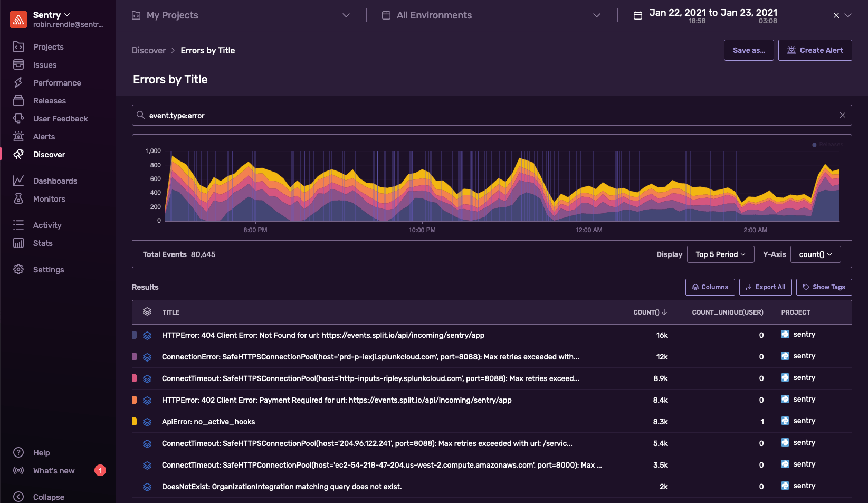Go to Performance via lightning icon
Screen dimensions: 868x503
point(18,82)
